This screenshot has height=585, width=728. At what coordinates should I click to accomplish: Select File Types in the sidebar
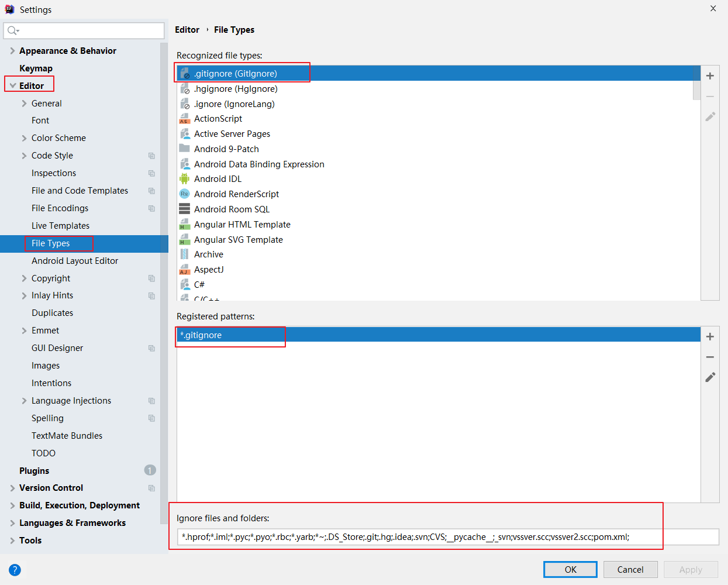pyautogui.click(x=50, y=243)
